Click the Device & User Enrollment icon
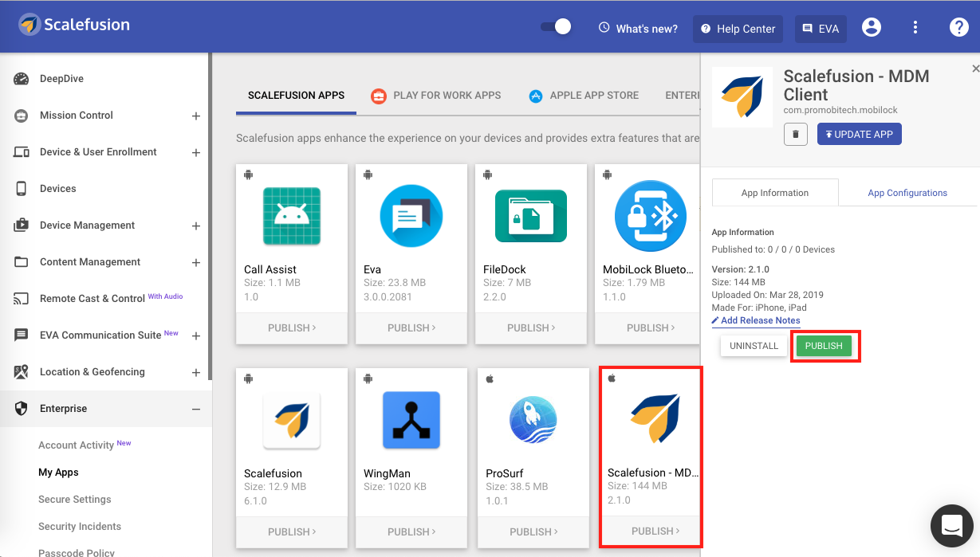980x557 pixels. pyautogui.click(x=22, y=152)
